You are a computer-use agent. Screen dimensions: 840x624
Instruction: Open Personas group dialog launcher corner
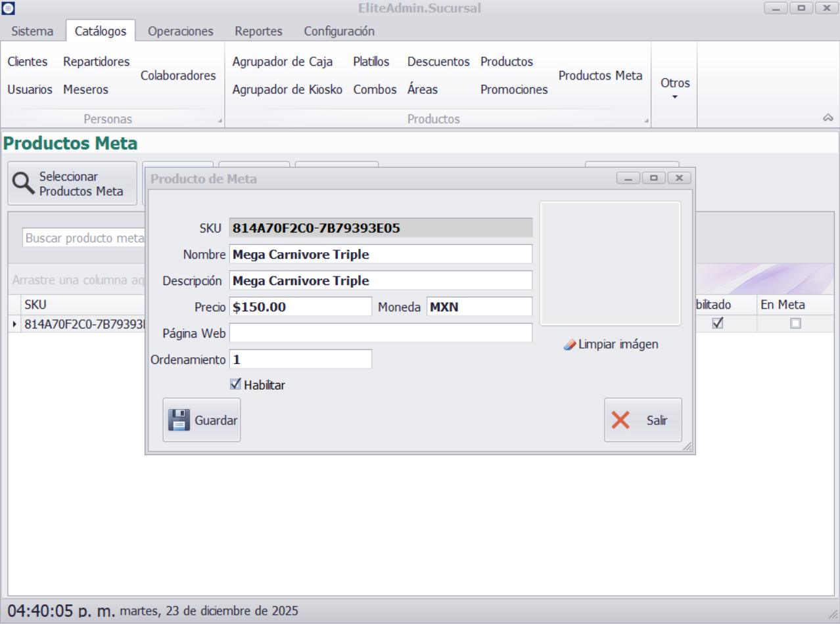220,121
